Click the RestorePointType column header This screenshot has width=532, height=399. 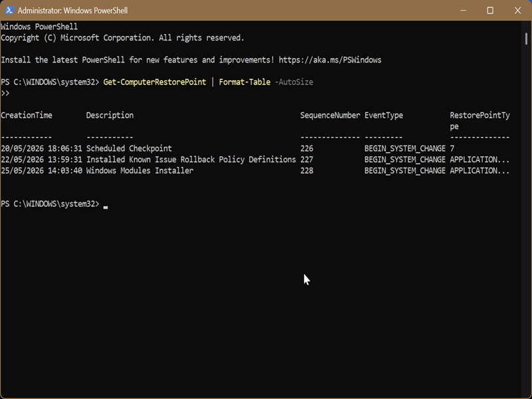[x=479, y=121]
